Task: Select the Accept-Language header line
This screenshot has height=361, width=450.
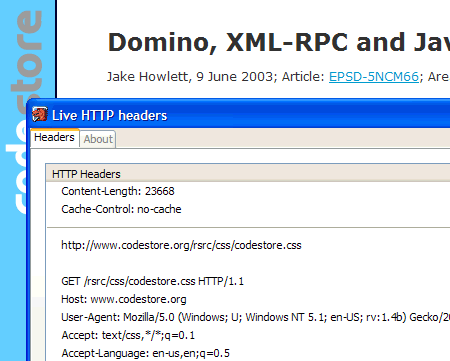Action: tap(145, 353)
